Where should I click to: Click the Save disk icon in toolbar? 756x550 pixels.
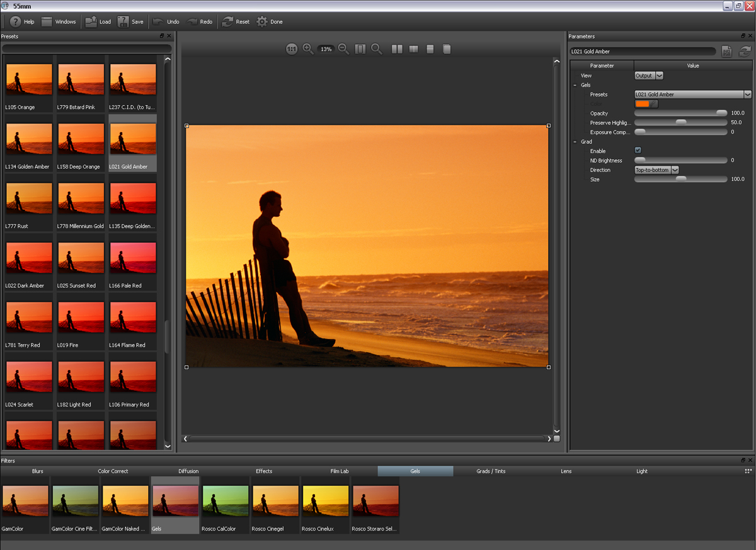(x=123, y=21)
